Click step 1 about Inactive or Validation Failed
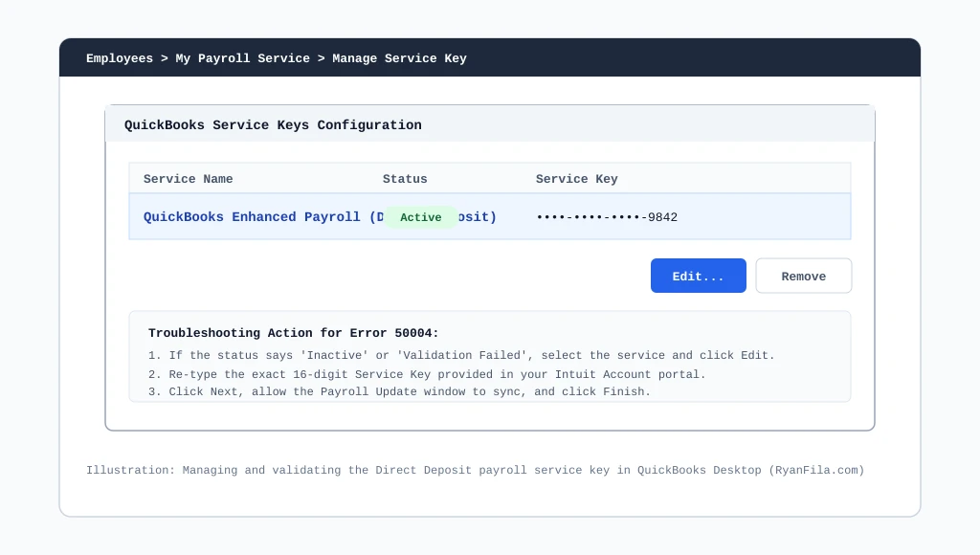This screenshot has width=980, height=555. [x=461, y=355]
